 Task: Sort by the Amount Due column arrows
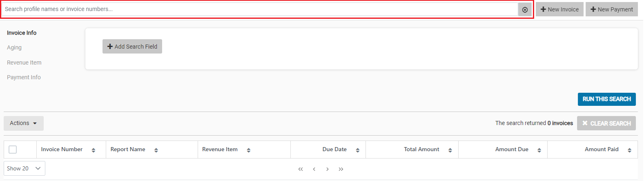click(x=539, y=150)
